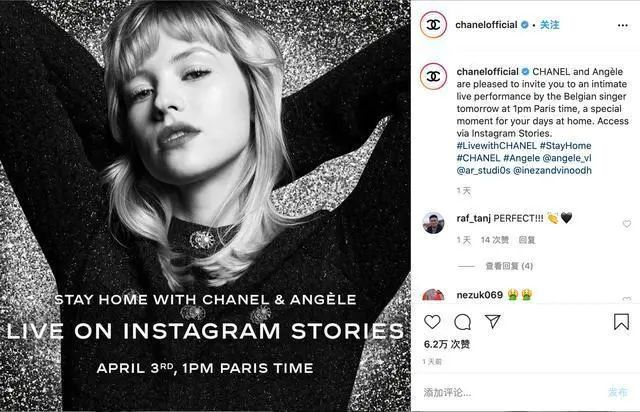Screen dimensions: 640x412
Task: Expand the 查看回复 (4) replies
Action: [x=508, y=266]
